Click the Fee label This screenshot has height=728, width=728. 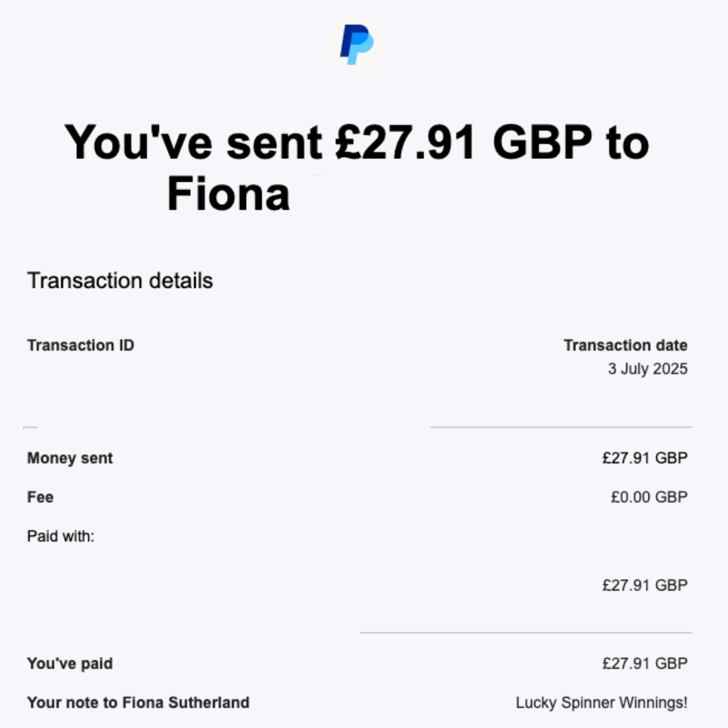click(40, 497)
